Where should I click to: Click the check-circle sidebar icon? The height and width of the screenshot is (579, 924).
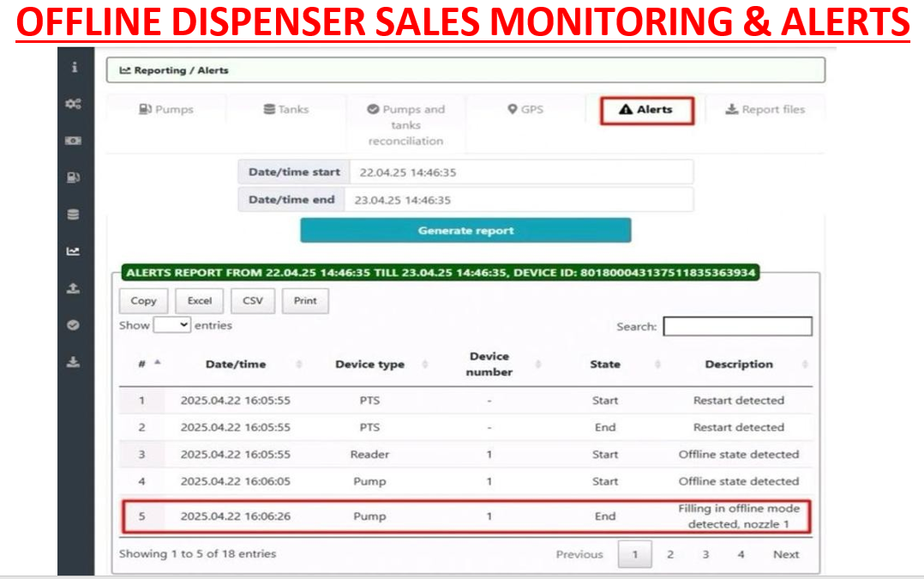tap(75, 325)
